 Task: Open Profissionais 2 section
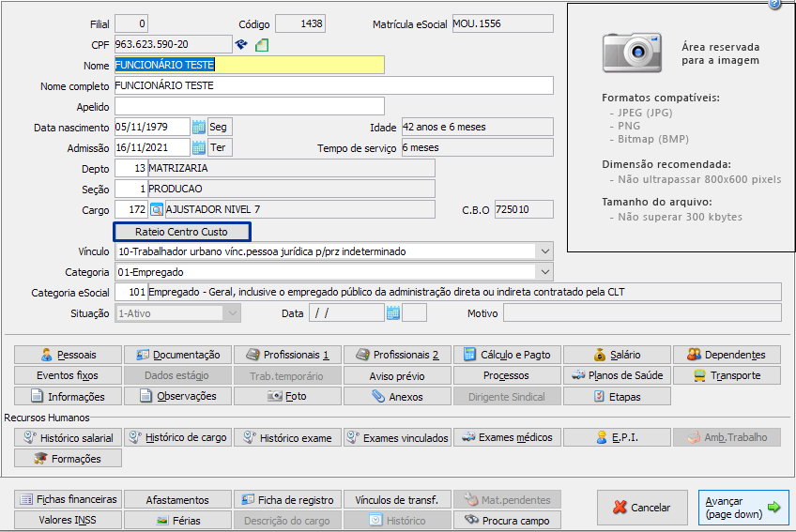click(x=397, y=355)
